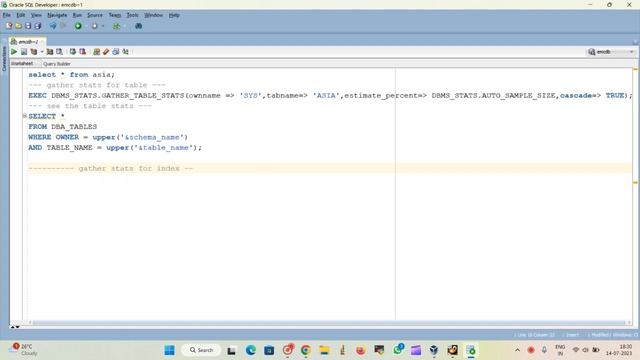The width and height of the screenshot is (640, 360).
Task: Open the File menu
Action: click(x=7, y=15)
